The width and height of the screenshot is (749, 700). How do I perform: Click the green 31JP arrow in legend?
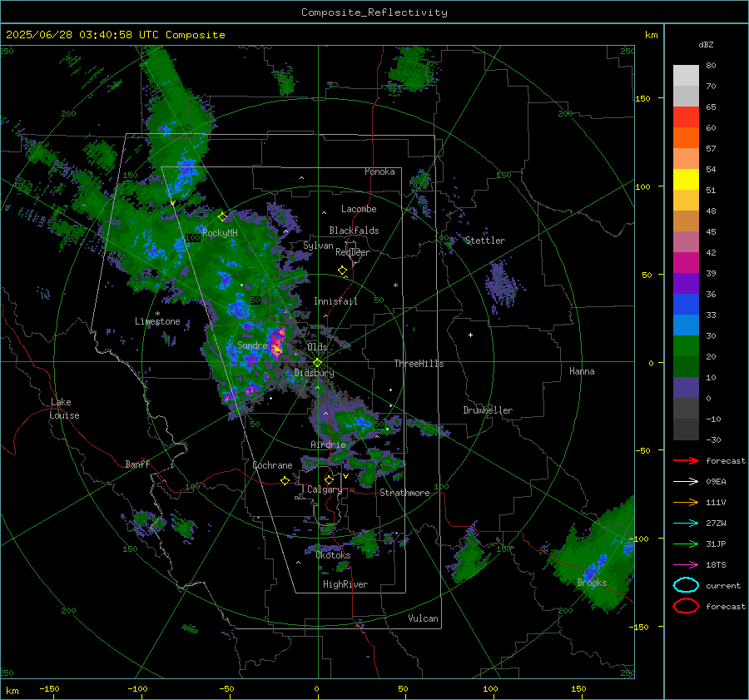click(686, 544)
